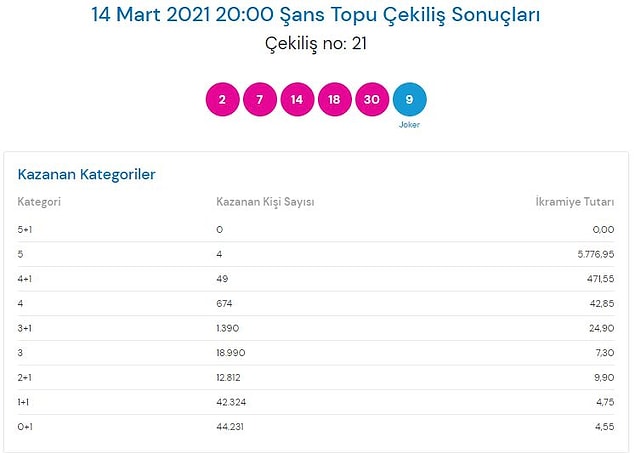Click the pink ball numbered 2
Viewport: 635px width, 453px height.
click(x=222, y=99)
